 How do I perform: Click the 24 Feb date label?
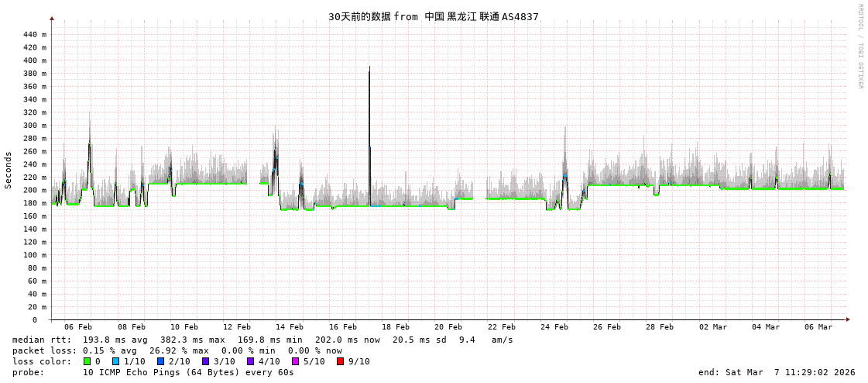tap(554, 327)
